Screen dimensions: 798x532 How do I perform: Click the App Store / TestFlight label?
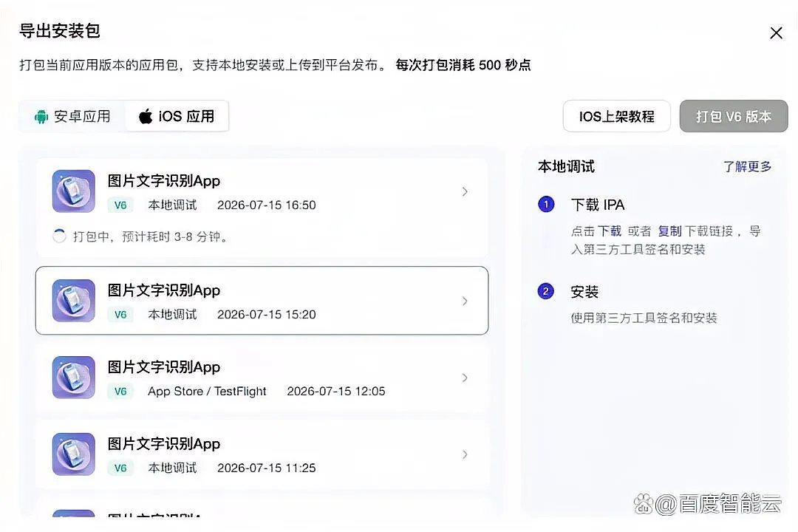(x=207, y=391)
